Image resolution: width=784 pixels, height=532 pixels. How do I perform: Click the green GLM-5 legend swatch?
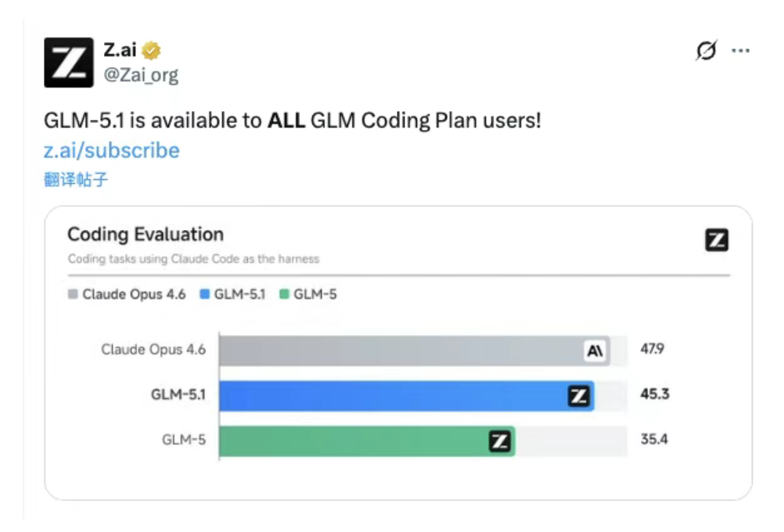pos(285,295)
